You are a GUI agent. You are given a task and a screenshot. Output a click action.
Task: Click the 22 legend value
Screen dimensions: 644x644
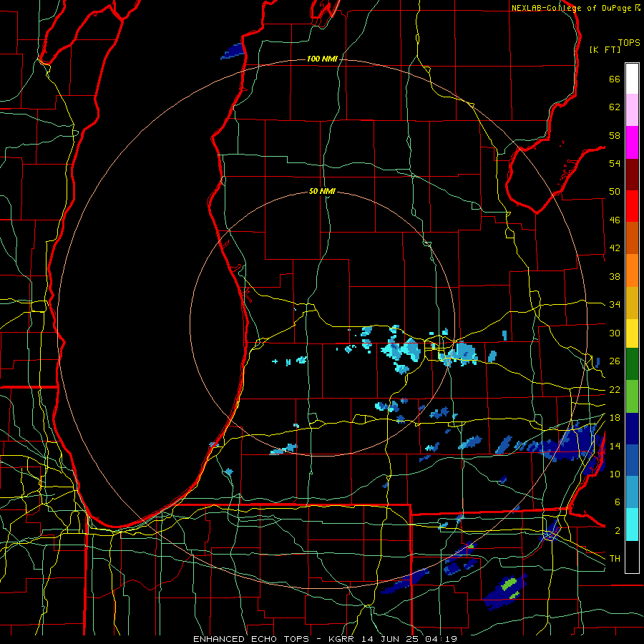pos(615,389)
